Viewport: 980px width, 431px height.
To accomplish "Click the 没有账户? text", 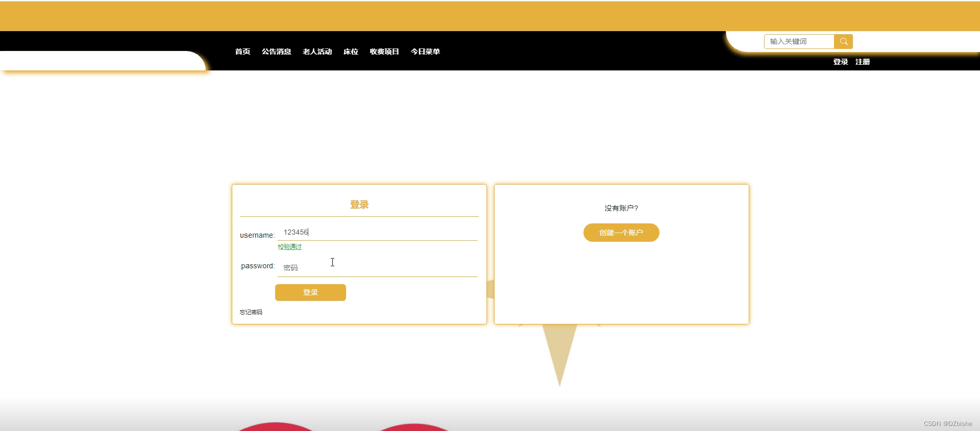I will [x=621, y=208].
